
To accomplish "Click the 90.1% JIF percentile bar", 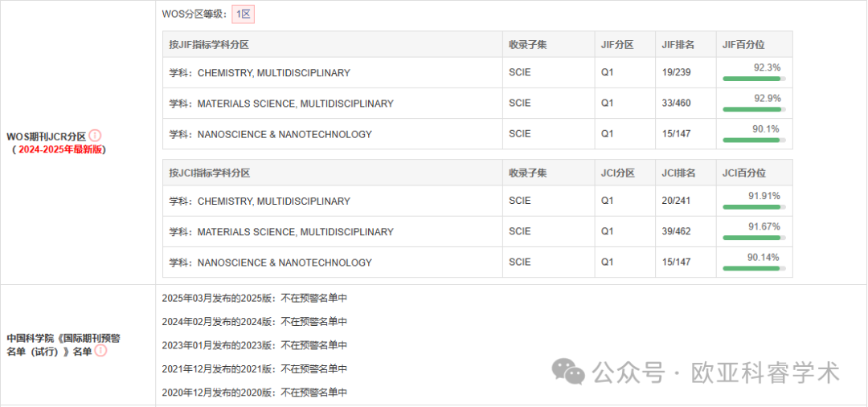I will [754, 140].
